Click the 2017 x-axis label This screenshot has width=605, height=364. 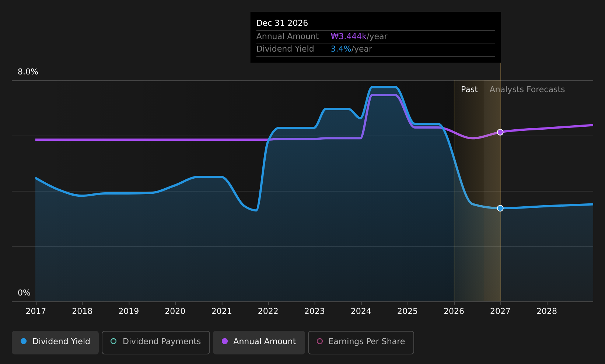36,311
